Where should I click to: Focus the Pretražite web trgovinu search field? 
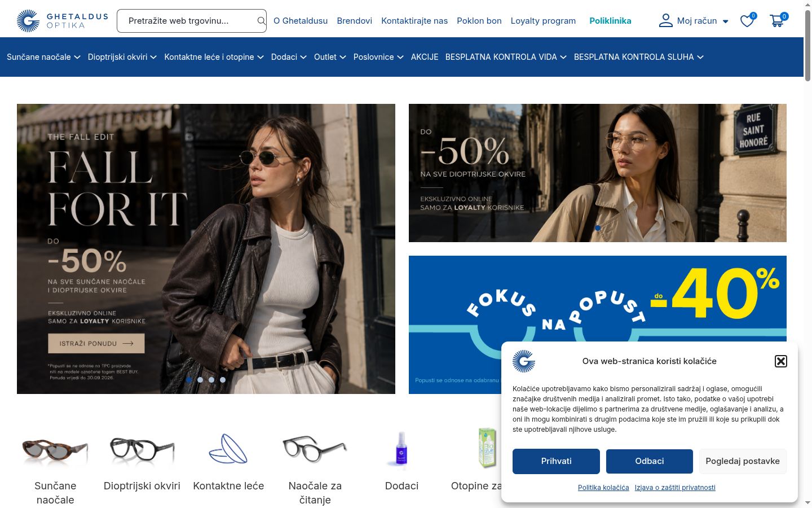(192, 21)
